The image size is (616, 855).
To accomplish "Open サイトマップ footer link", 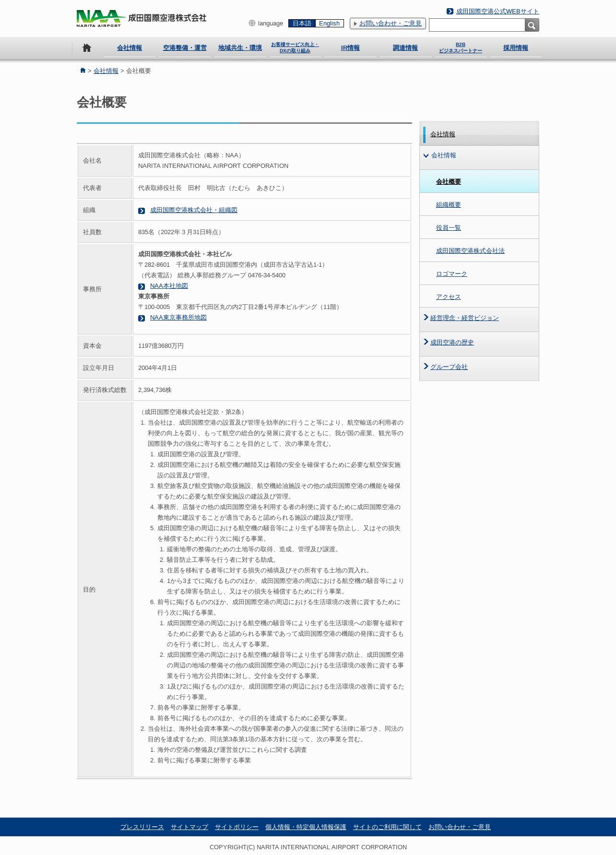I will (190, 827).
